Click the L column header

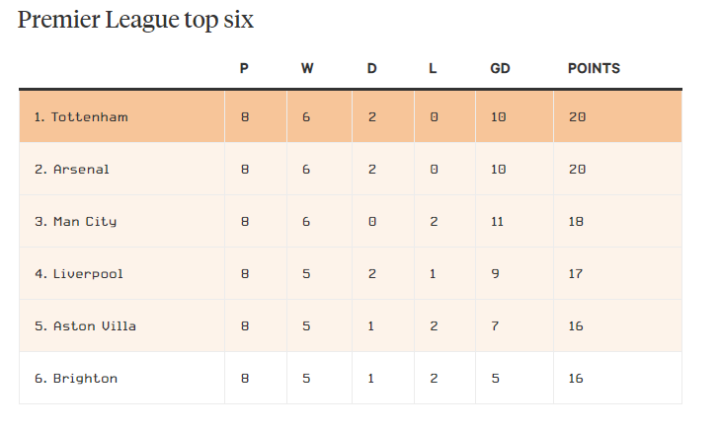pyautogui.click(x=433, y=69)
